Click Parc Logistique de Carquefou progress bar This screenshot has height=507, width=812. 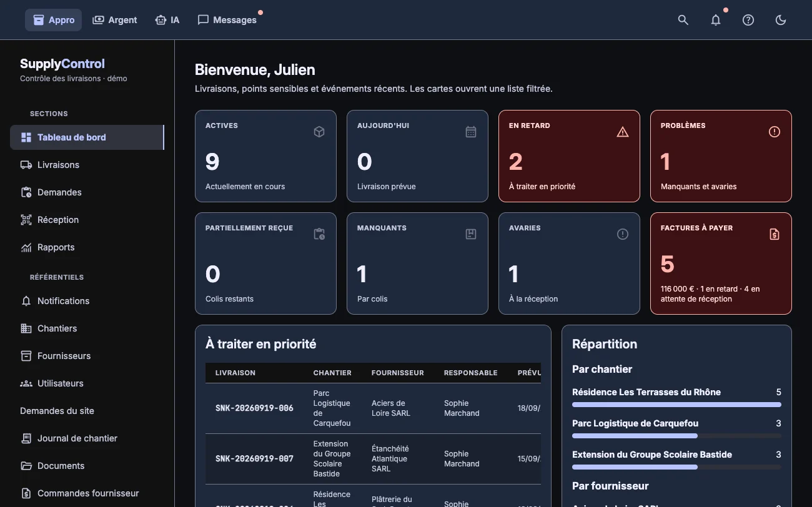(676, 436)
